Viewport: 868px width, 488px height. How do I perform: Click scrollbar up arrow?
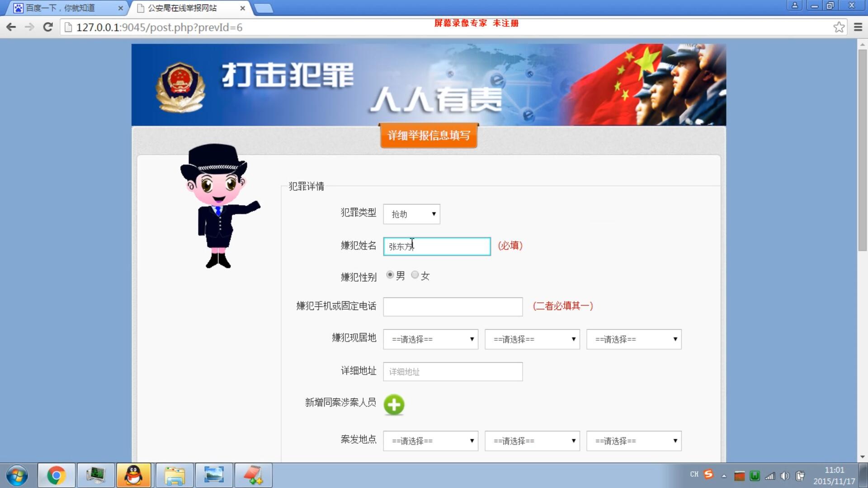862,44
